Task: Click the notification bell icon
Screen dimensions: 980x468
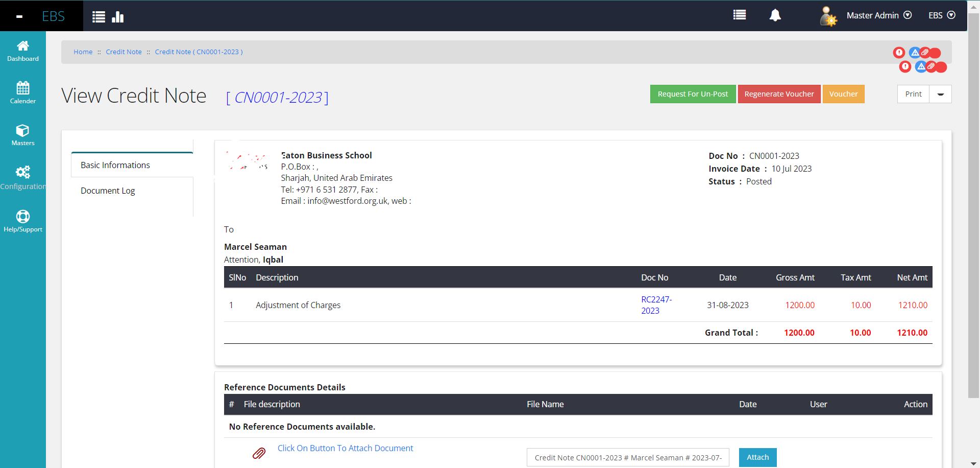Action: point(775,15)
